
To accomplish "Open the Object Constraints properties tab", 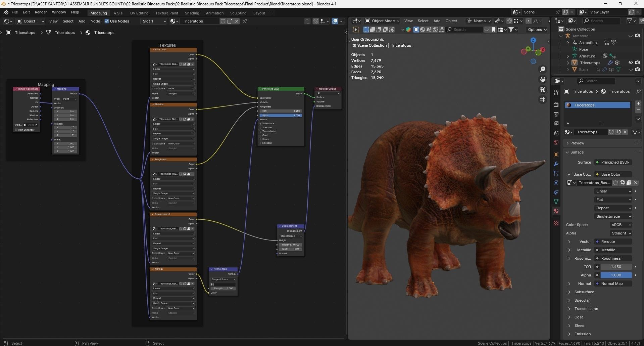I will click(556, 192).
